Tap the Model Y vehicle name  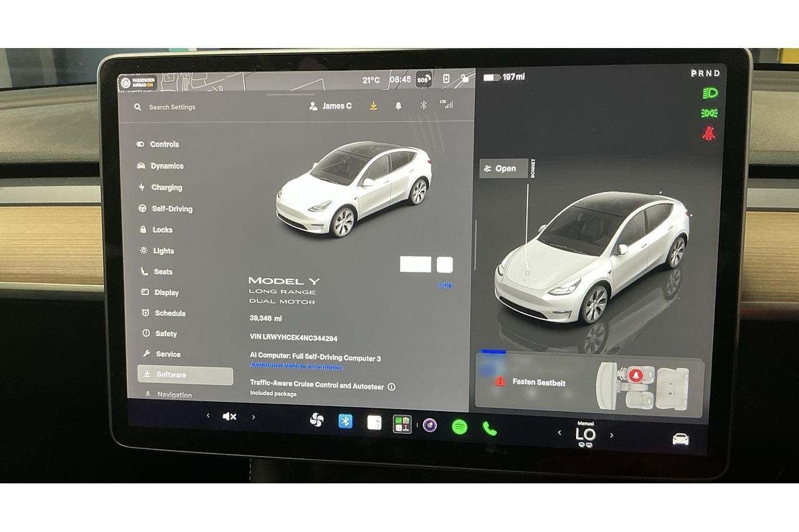[284, 281]
